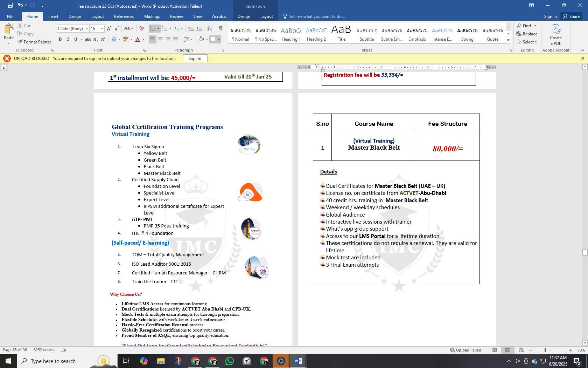Expand the numbering library dropdown arrow
The width and height of the screenshot is (588, 368).
[170, 28]
